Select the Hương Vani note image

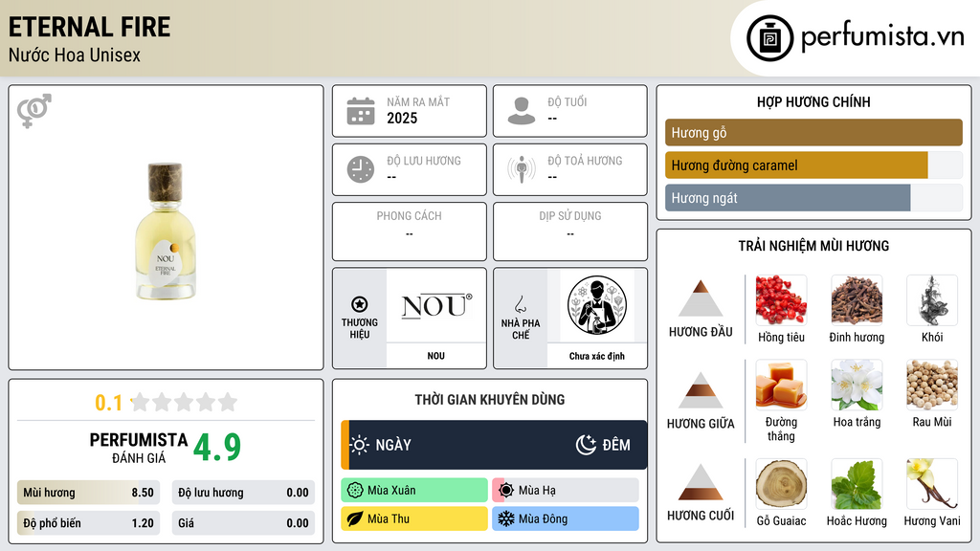[932, 484]
